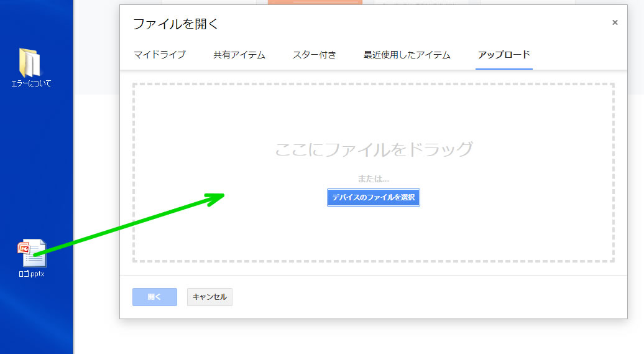Open the 共有アイテム tab
The image size is (644, 354).
pos(239,55)
